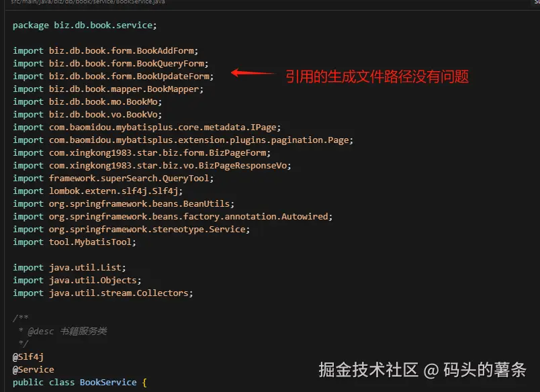This screenshot has height=392, width=540.
Task: Click the BookVo import line
Action: click(87, 114)
